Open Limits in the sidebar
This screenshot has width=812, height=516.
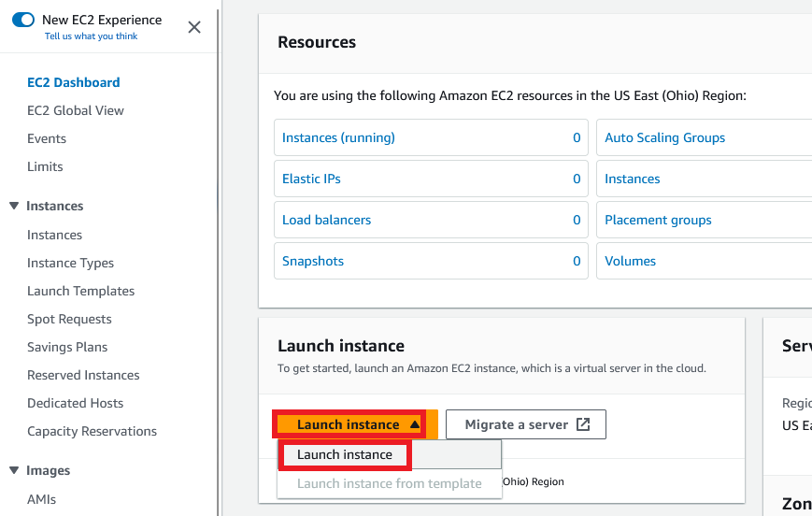coord(45,166)
